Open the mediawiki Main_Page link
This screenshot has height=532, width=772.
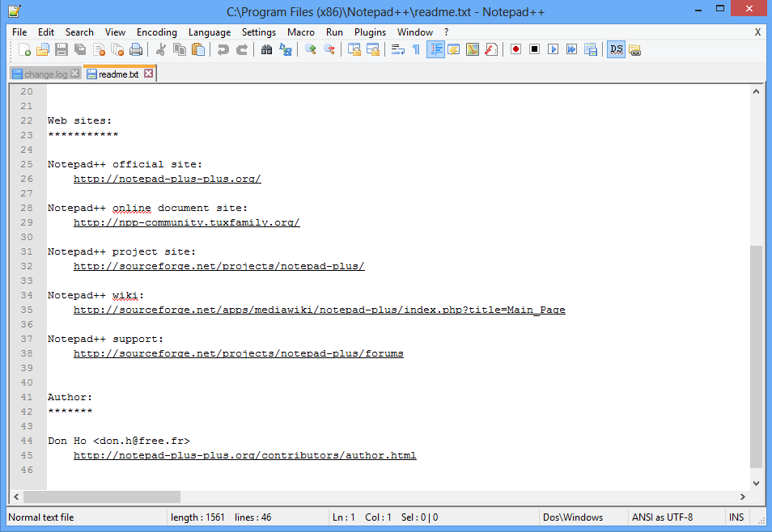319,310
